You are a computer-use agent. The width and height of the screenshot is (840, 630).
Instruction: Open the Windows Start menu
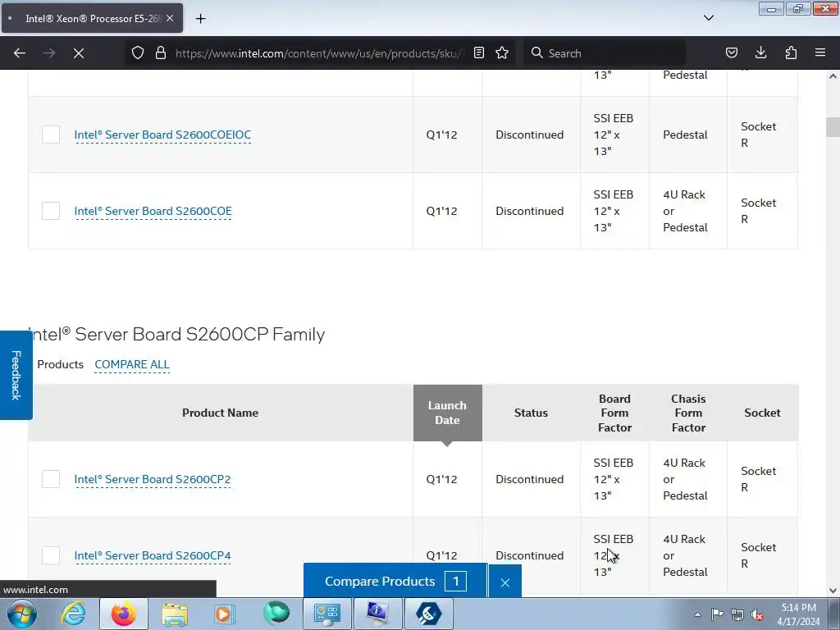(22, 614)
